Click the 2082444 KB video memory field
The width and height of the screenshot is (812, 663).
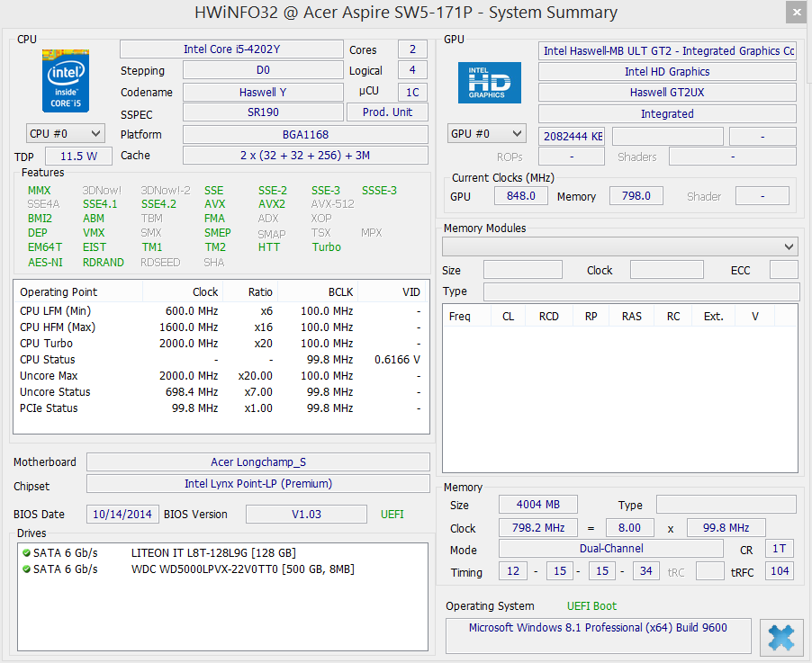(x=572, y=136)
